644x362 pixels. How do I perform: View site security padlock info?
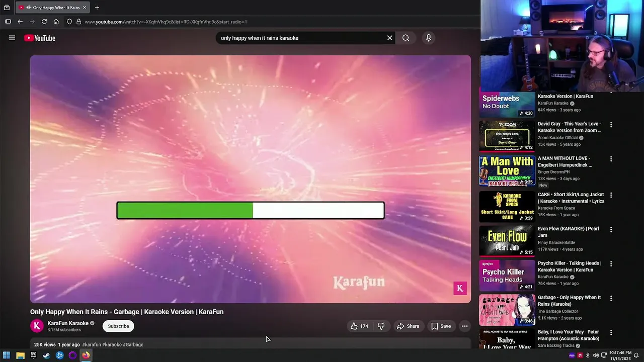(x=78, y=22)
